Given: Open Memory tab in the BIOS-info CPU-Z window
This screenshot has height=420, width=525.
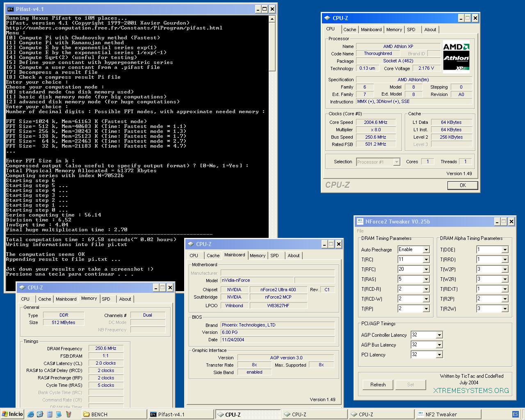Looking at the screenshot, I should (258, 256).
